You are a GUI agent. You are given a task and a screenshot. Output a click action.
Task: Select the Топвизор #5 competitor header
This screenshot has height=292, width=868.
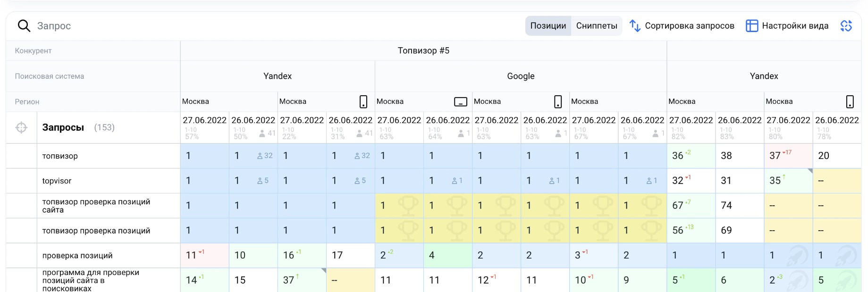[423, 50]
